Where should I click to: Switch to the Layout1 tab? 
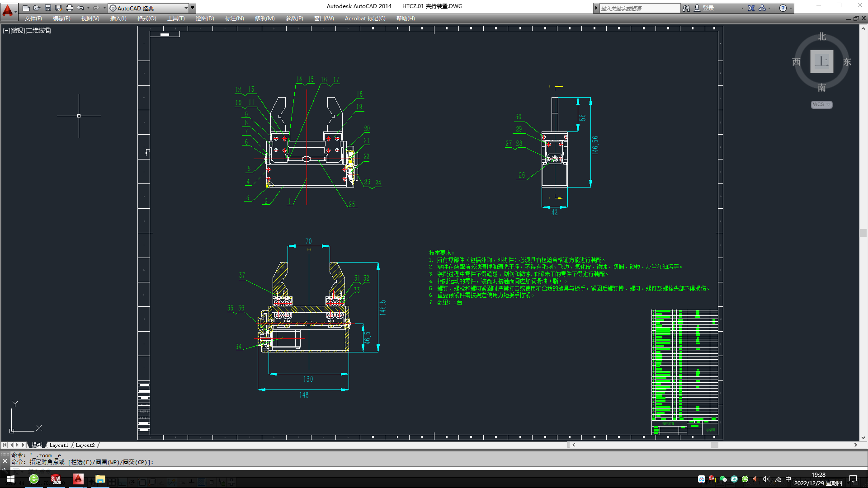point(59,445)
